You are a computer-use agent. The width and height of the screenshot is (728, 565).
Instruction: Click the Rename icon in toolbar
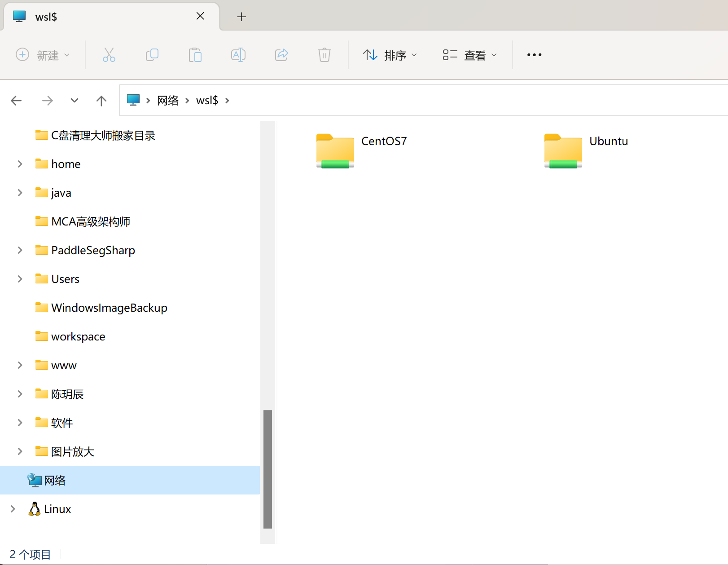[x=238, y=55]
